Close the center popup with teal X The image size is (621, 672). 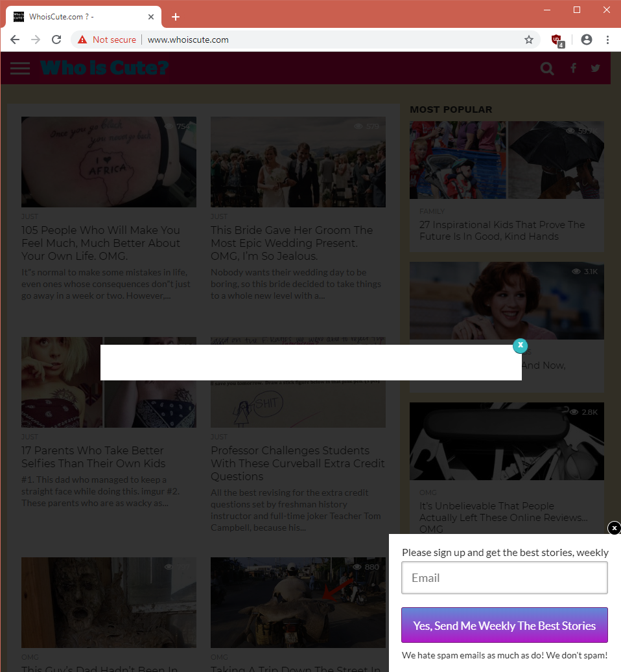point(521,345)
